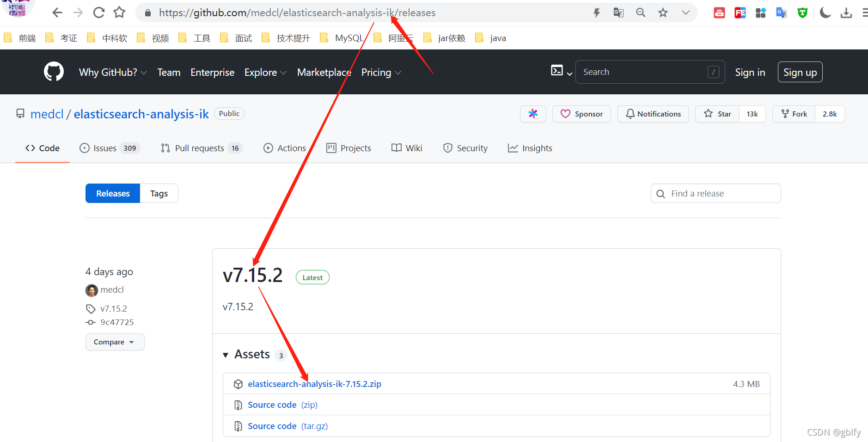The image size is (868, 442).
Task: Download elasticsearch-analysis-ik-7.15.2.zip
Action: [x=314, y=384]
